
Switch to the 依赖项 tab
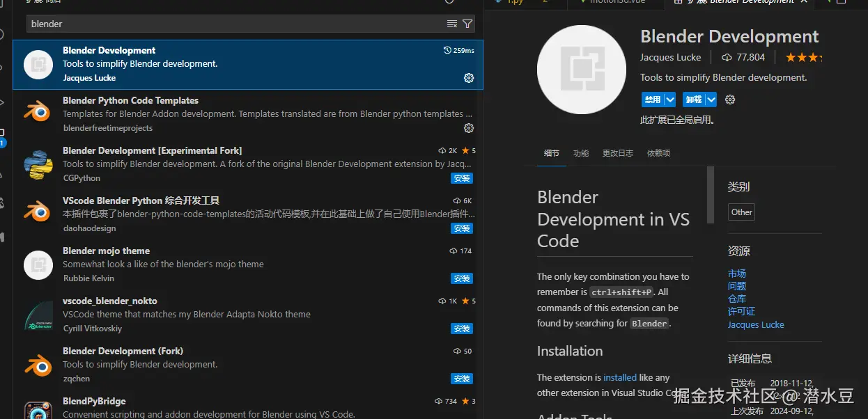pyautogui.click(x=658, y=153)
